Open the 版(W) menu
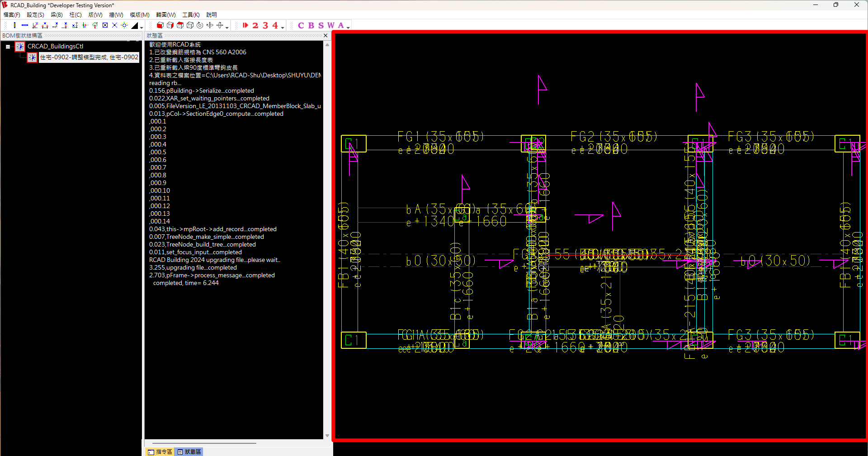The image size is (868, 456). (x=95, y=15)
